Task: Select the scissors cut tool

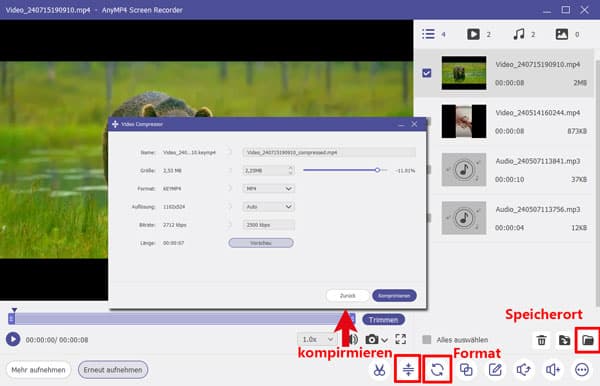Action: pos(379,370)
